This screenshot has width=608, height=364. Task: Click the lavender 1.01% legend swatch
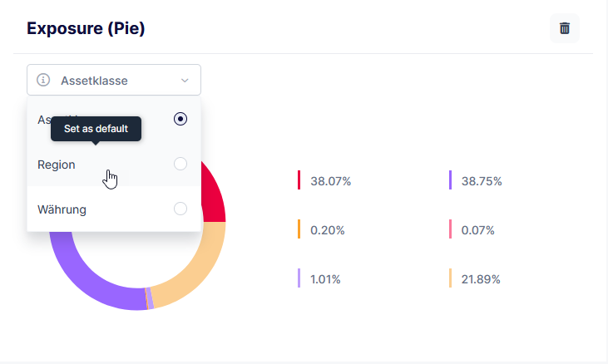299,278
